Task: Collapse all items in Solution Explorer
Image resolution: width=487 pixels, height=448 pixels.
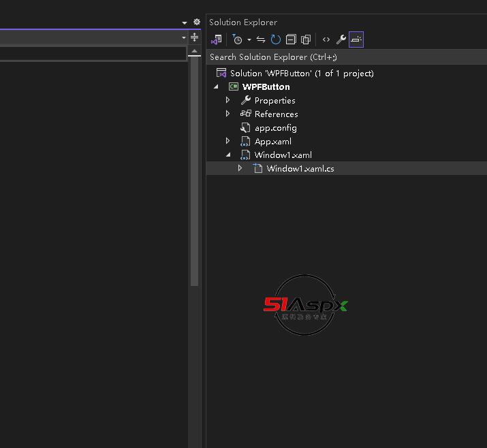Action: [291, 40]
